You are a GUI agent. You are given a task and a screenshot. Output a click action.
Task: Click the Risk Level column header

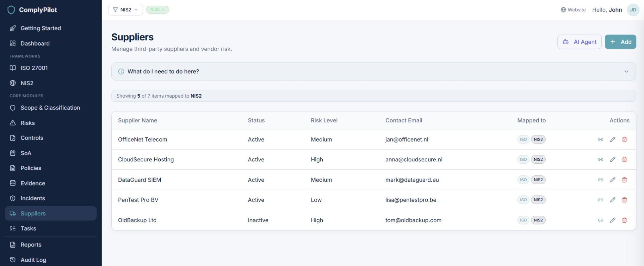324,120
